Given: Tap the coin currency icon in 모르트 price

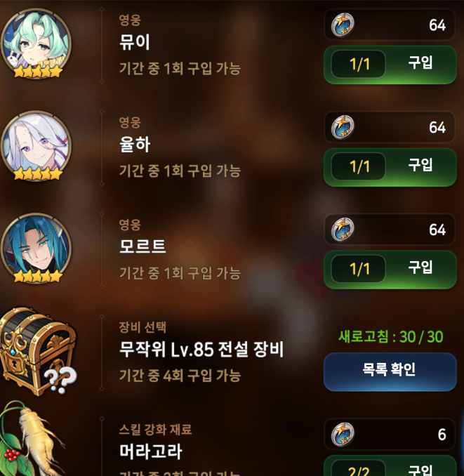Looking at the screenshot, I should click(343, 230).
